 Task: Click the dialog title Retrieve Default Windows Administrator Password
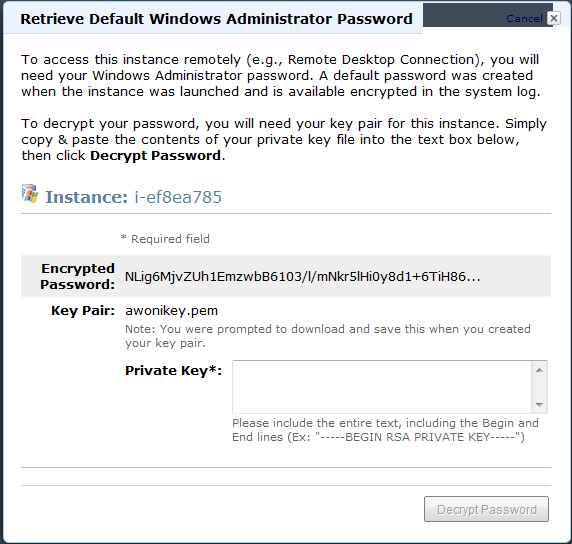(216, 19)
